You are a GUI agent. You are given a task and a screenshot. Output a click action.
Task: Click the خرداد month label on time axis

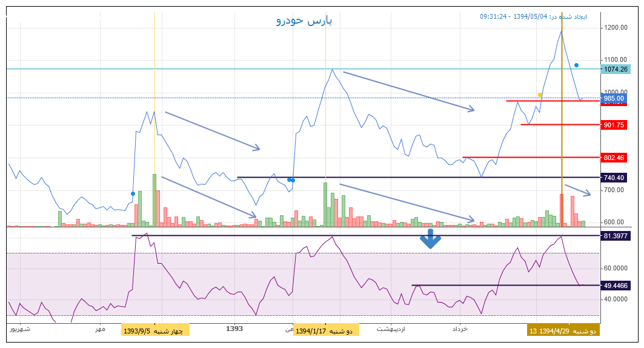click(x=460, y=329)
